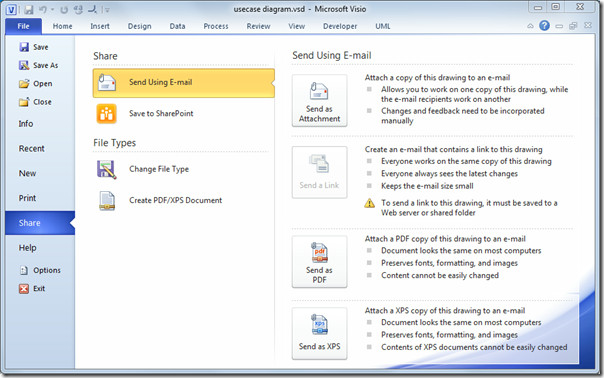Switch to the View ribbon tab
This screenshot has height=378, width=604.
297,26
